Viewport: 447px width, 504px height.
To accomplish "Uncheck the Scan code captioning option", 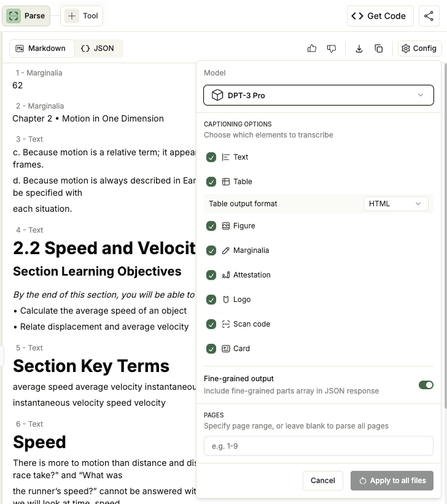I will click(211, 324).
